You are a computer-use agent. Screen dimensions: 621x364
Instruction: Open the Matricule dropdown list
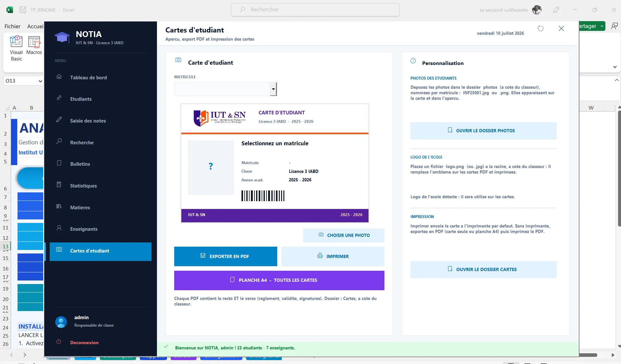coord(273,89)
